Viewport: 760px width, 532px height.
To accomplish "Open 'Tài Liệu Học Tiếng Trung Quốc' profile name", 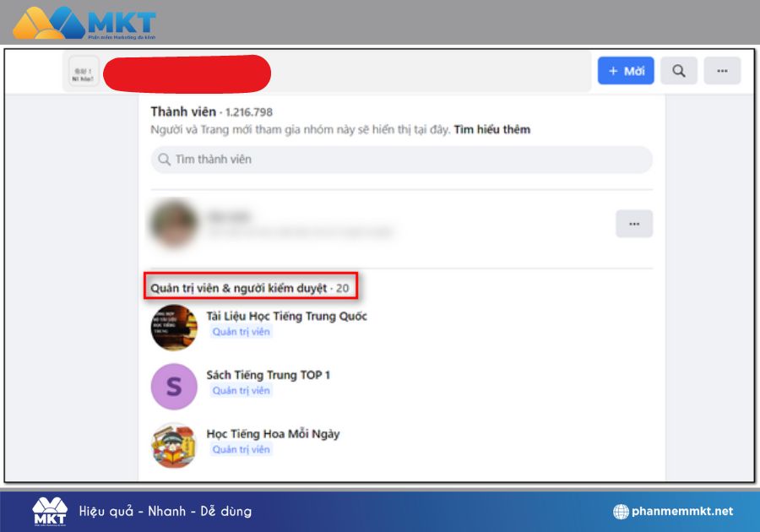I will pos(287,317).
